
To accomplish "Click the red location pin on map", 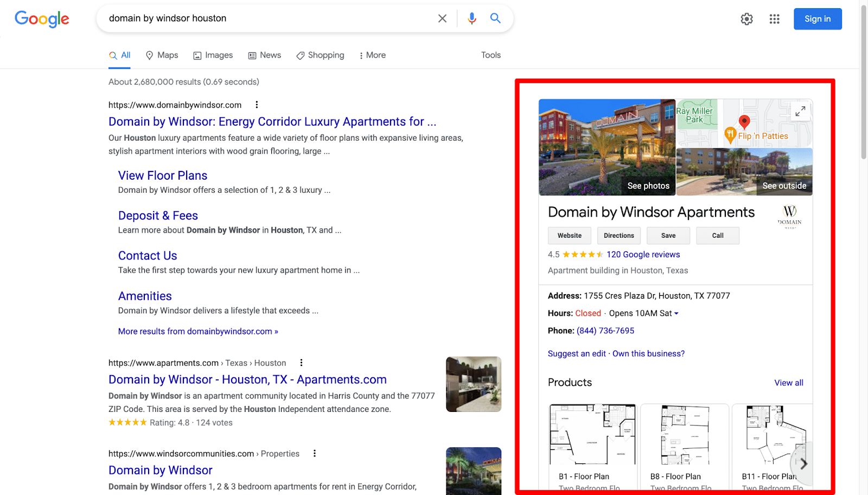I will click(x=744, y=122).
